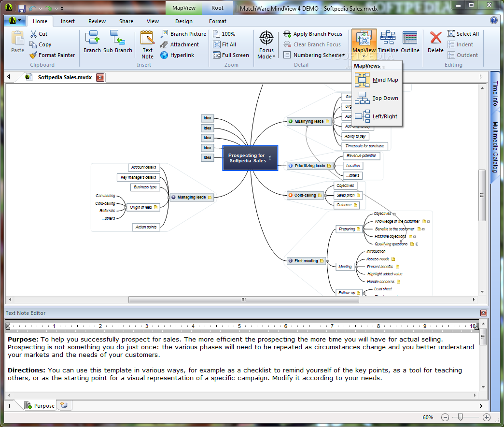The width and height of the screenshot is (504, 427).
Task: Open customize quick access toolbar arrow
Action: (62, 9)
